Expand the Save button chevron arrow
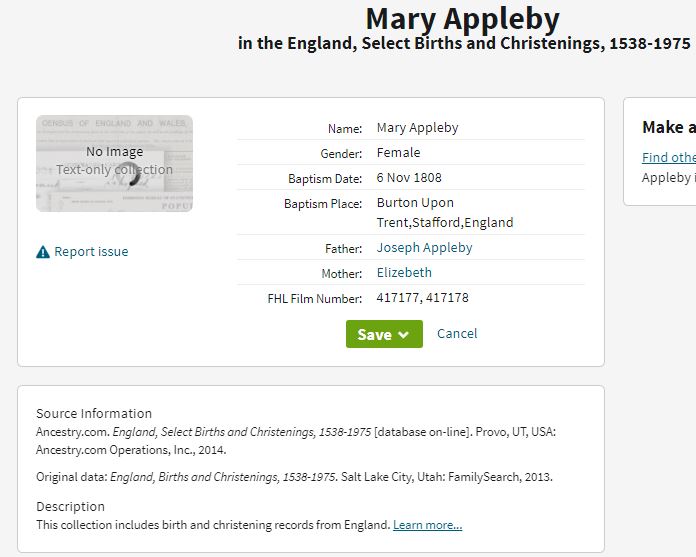The image size is (696, 557). [403, 335]
